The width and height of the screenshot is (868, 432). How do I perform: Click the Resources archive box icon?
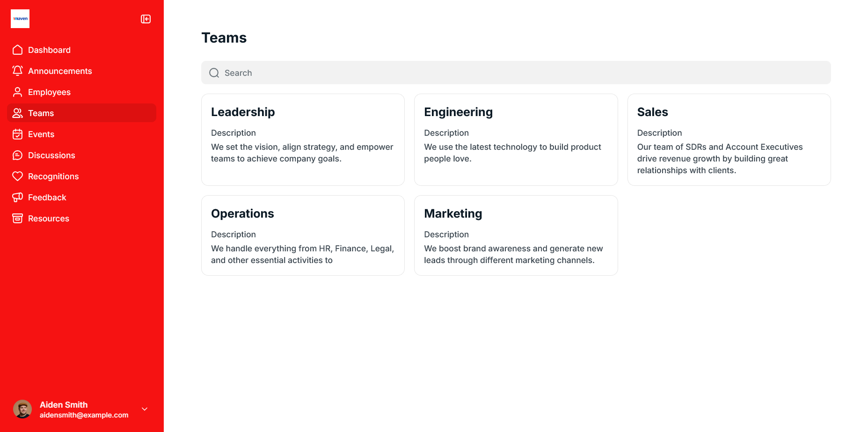(18, 219)
